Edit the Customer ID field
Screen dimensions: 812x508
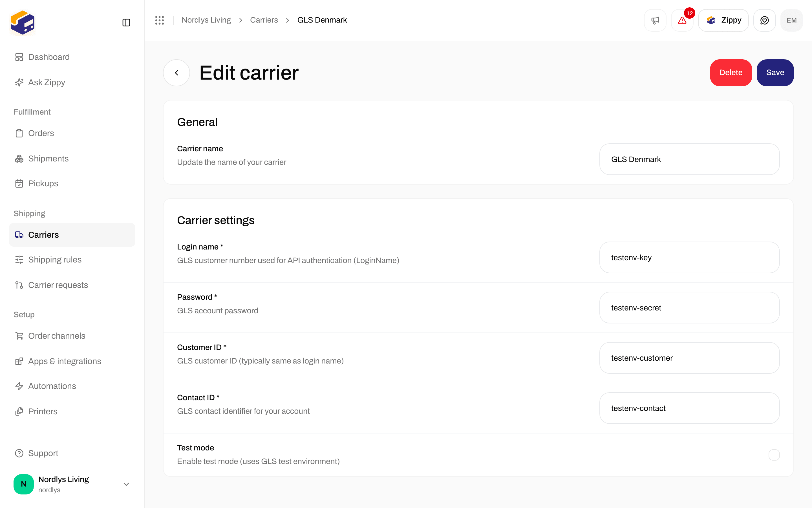(x=689, y=358)
